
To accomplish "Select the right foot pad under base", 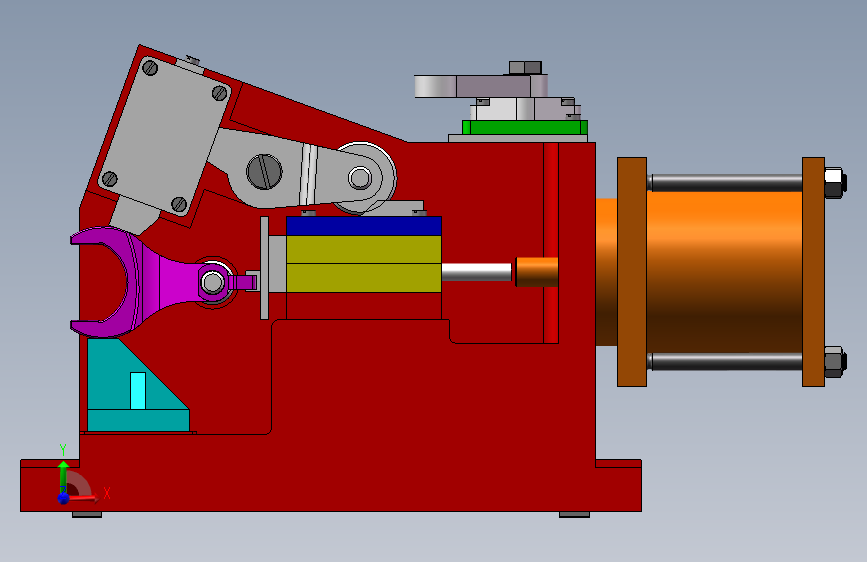I will tap(574, 514).
